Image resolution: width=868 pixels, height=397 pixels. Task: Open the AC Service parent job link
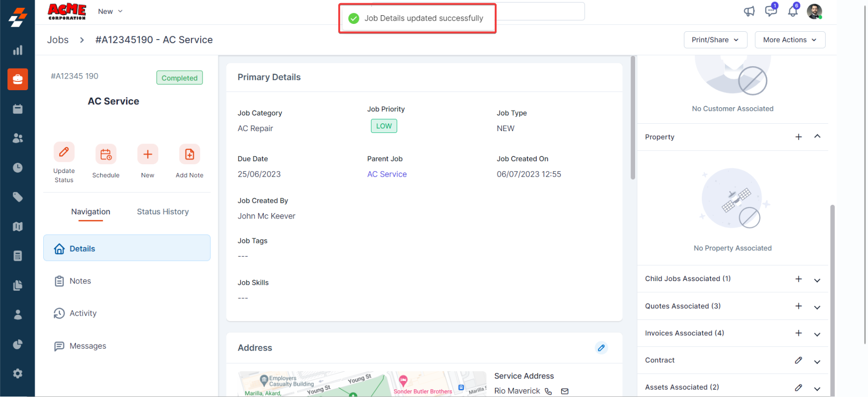(387, 174)
